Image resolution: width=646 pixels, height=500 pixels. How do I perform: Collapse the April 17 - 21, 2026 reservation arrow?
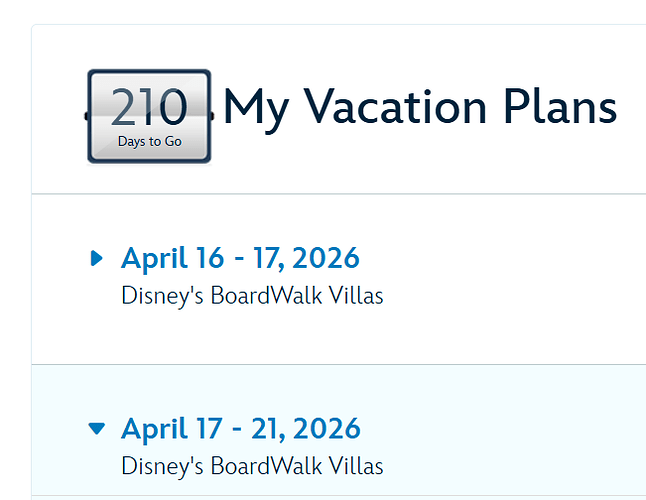pos(97,429)
